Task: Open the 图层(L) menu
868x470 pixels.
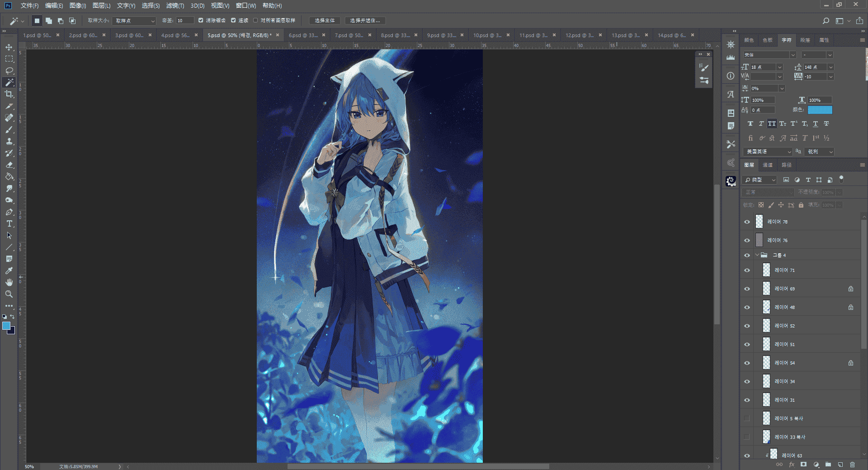Action: pos(101,5)
